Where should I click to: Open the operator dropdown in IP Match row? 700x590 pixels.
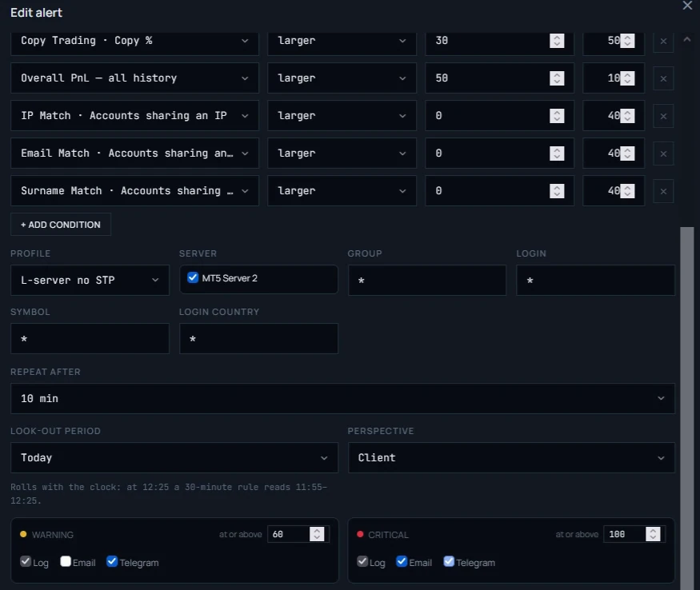[x=342, y=116]
